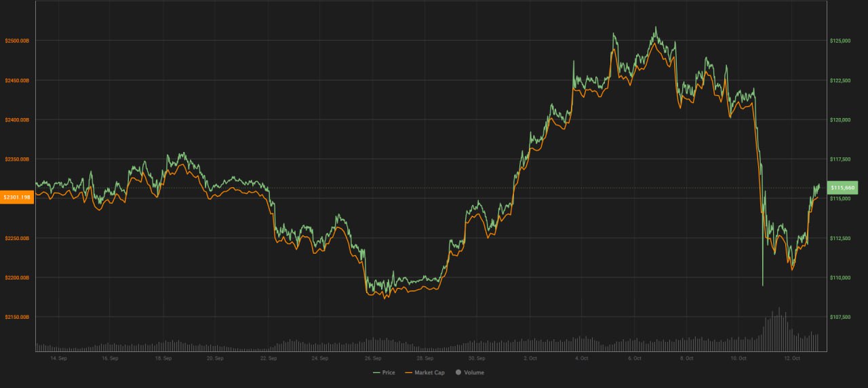Toggle the Price series in legend
Screen dimensions: 868x388
pyautogui.click(x=388, y=372)
